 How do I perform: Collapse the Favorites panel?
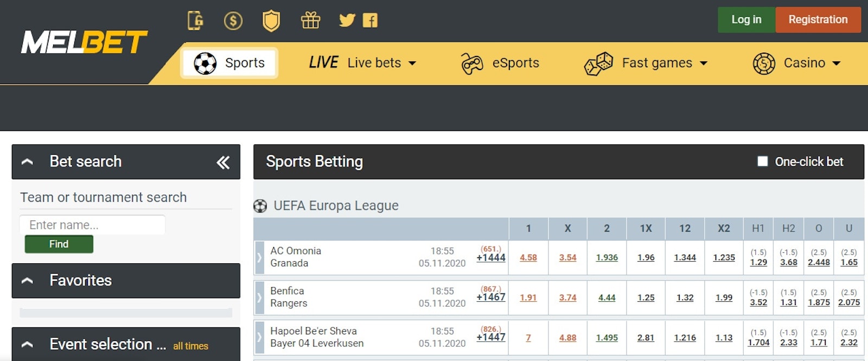27,281
